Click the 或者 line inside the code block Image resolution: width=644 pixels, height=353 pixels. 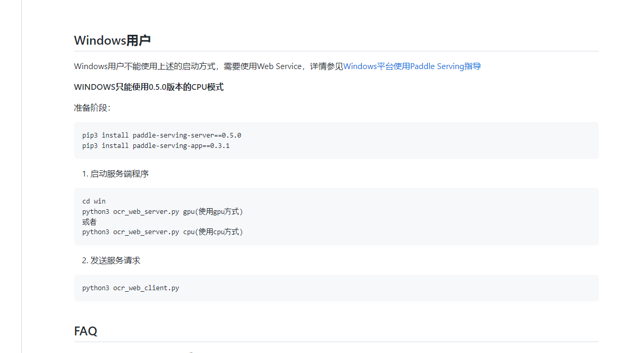coord(89,222)
